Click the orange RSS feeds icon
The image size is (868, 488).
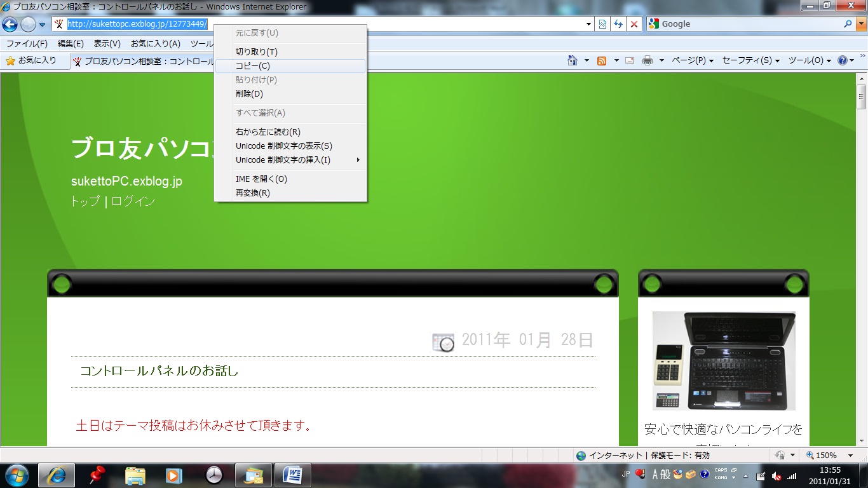pyautogui.click(x=601, y=61)
